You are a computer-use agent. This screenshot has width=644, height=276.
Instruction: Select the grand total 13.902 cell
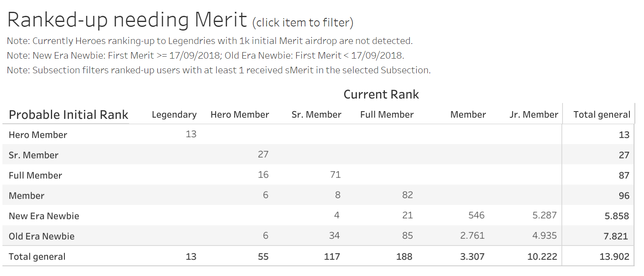[x=614, y=257]
